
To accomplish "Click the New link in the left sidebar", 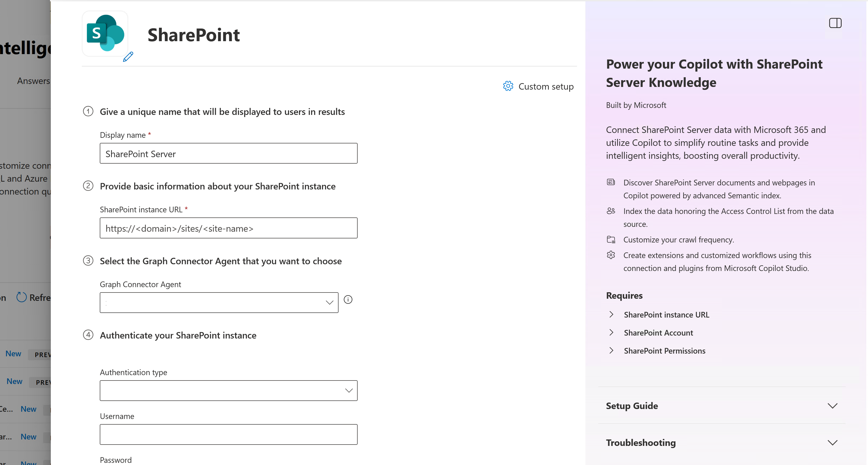I will pos(13,353).
